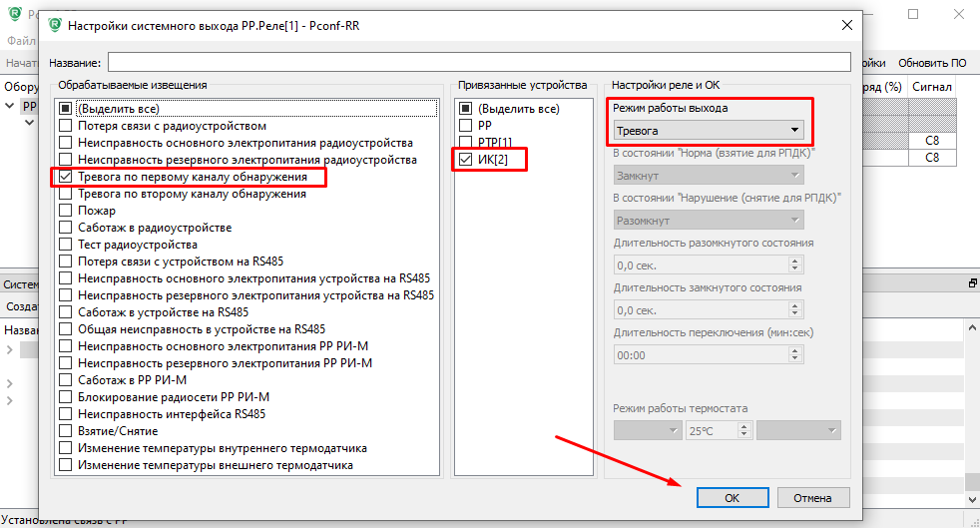Confirm settings with the OK button
Screen dimensions: 980x528
[732, 497]
